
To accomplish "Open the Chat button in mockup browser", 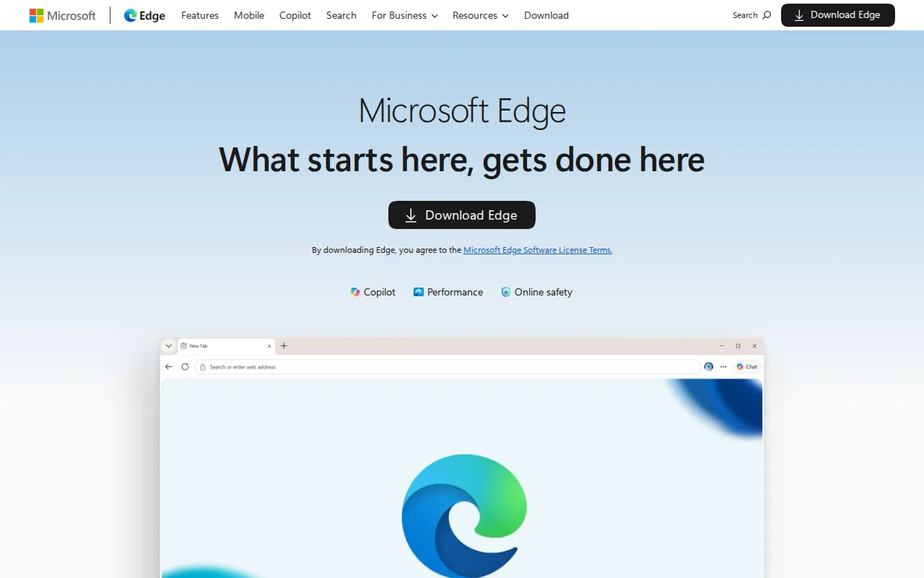I will tap(746, 367).
